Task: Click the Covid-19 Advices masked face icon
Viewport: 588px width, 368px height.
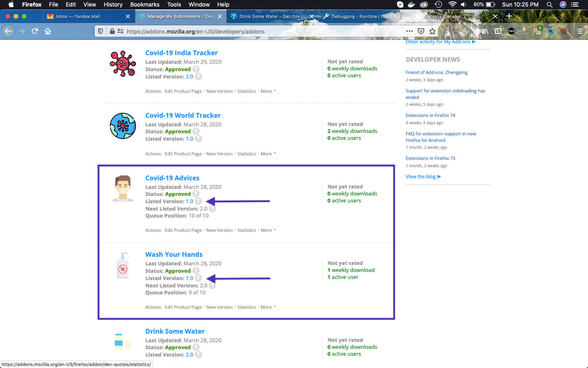Action: (x=123, y=188)
